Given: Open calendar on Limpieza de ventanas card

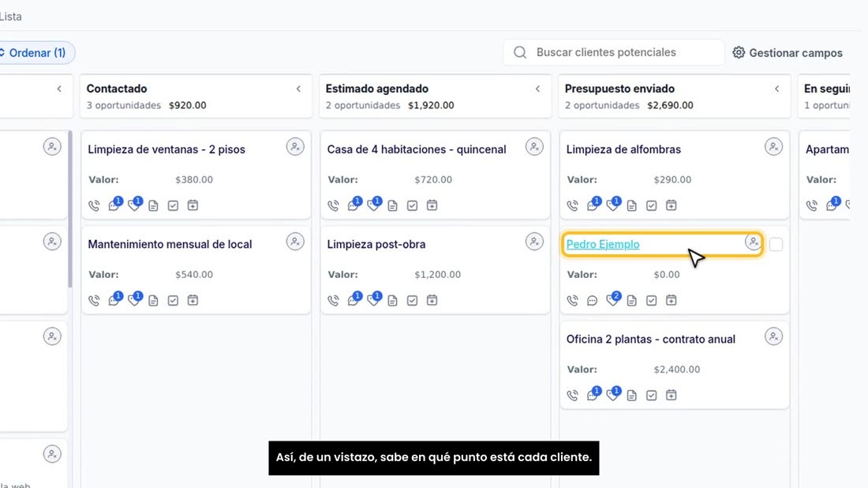Looking at the screenshot, I should (x=193, y=205).
